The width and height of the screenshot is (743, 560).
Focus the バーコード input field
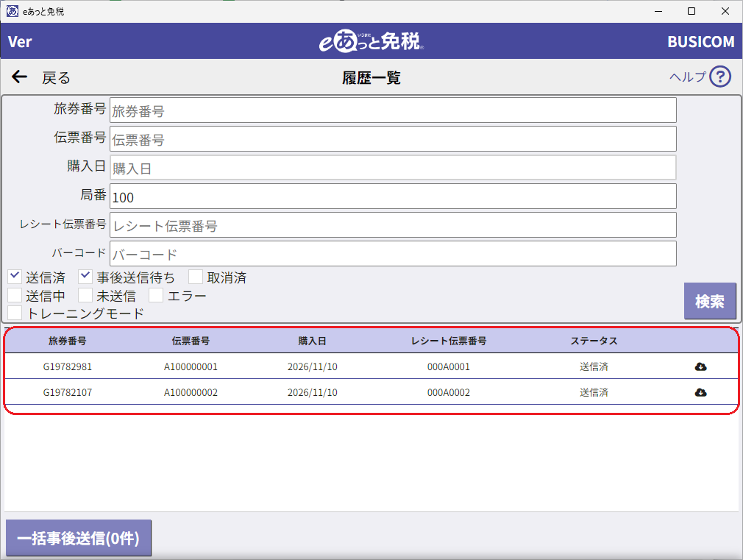click(393, 254)
